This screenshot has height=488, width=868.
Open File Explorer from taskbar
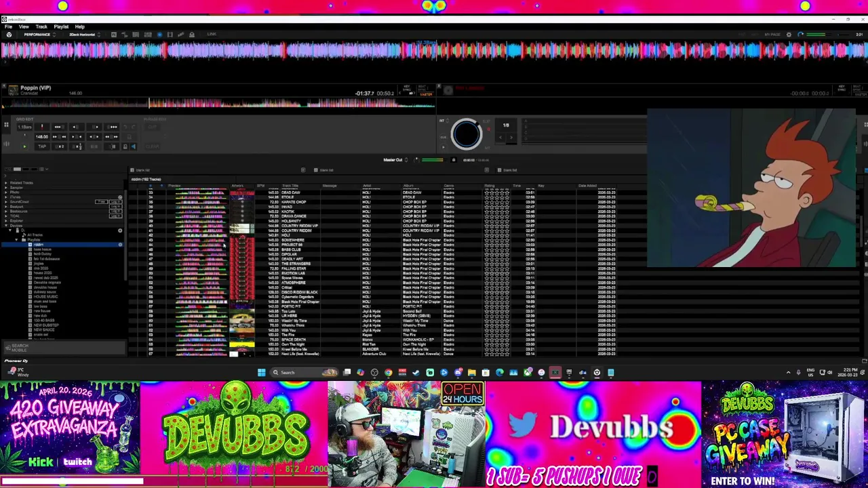coord(472,372)
